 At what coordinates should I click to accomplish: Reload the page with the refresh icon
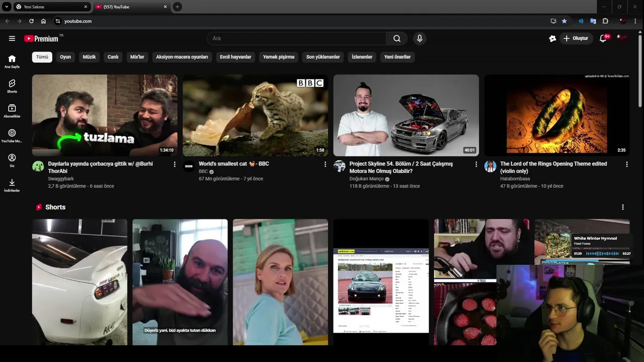tap(31, 21)
